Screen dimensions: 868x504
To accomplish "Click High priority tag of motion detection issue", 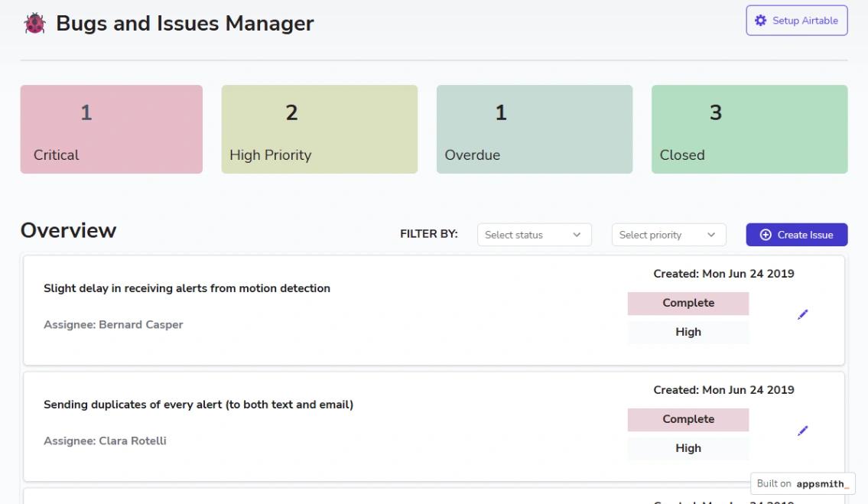I will [688, 333].
